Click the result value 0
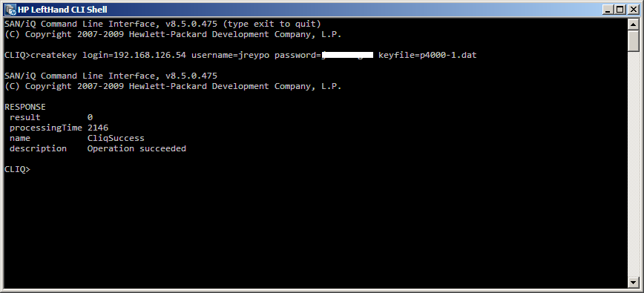Screen dimensions: 644x293 pyautogui.click(x=90, y=117)
